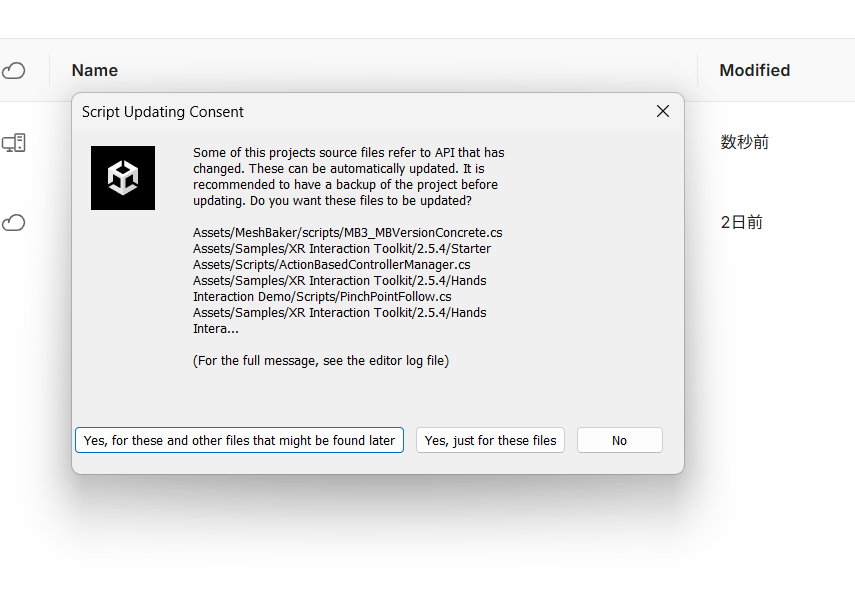The image size is (855, 601).
Task: Click the PinchPointFollow.cs path line
Action: (x=322, y=297)
